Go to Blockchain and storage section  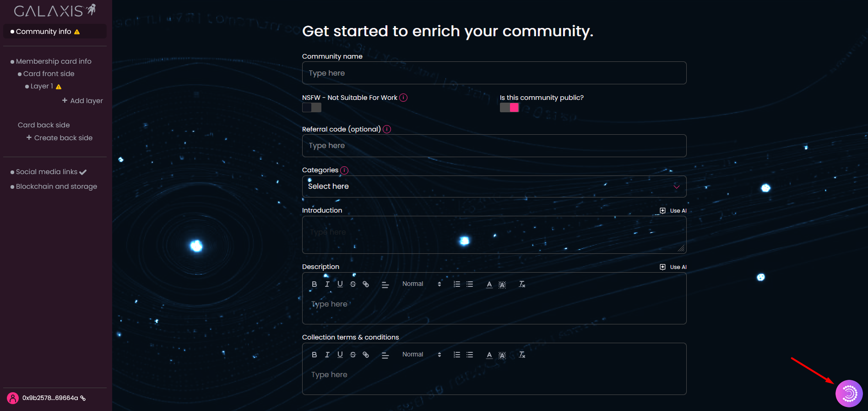56,186
